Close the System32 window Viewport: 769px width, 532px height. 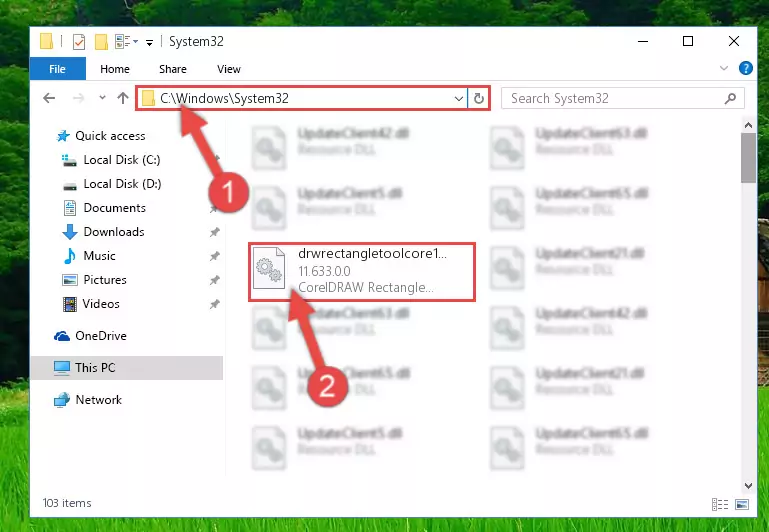click(734, 41)
